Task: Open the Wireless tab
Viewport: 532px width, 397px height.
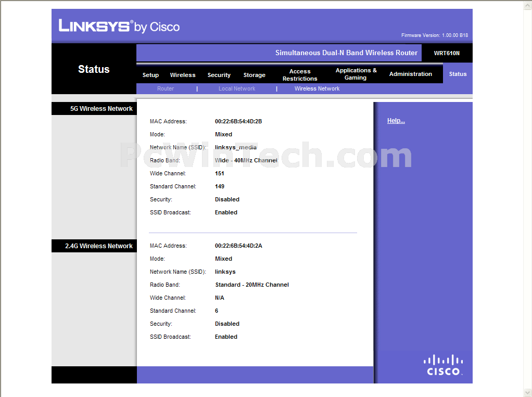Action: [x=183, y=75]
